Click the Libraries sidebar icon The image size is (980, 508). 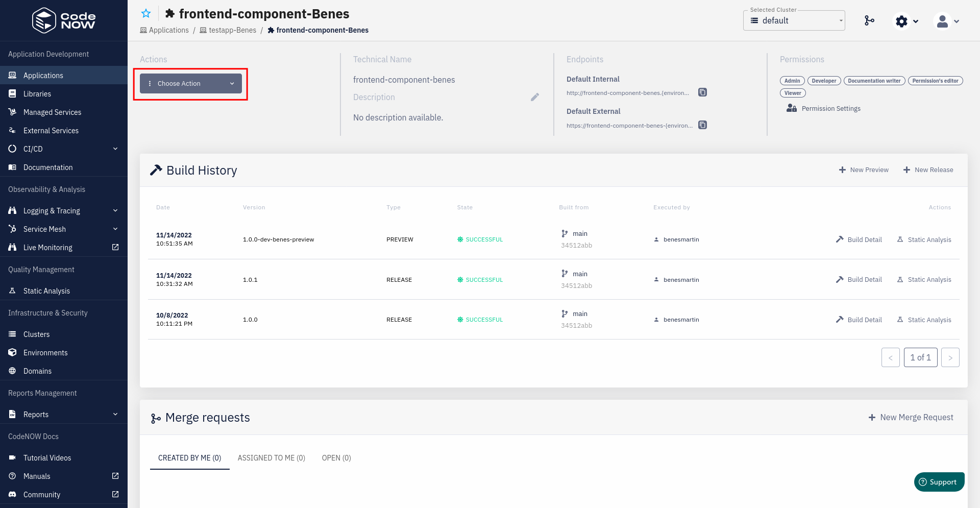coord(12,93)
